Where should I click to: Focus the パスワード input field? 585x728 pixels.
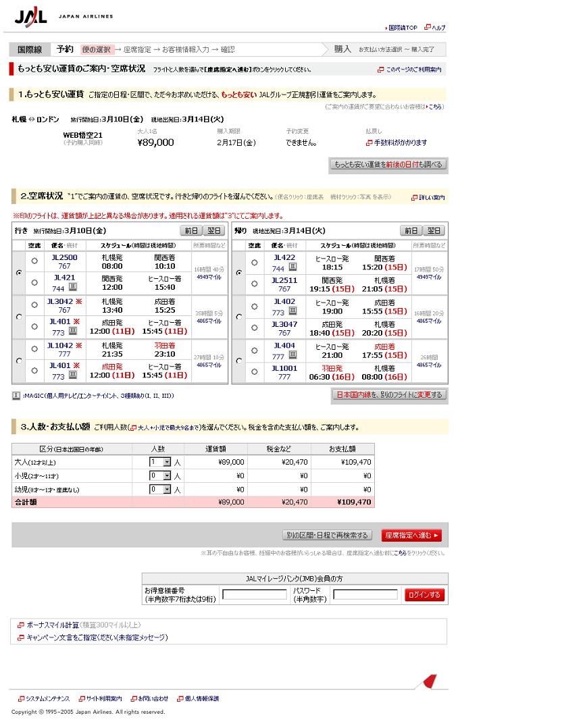(x=365, y=595)
